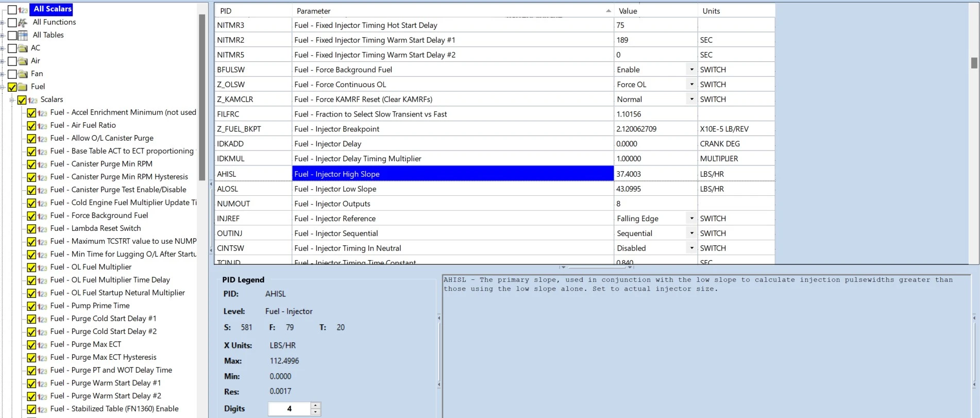Click the Air folder icon
The image size is (980, 418).
pyautogui.click(x=23, y=61)
